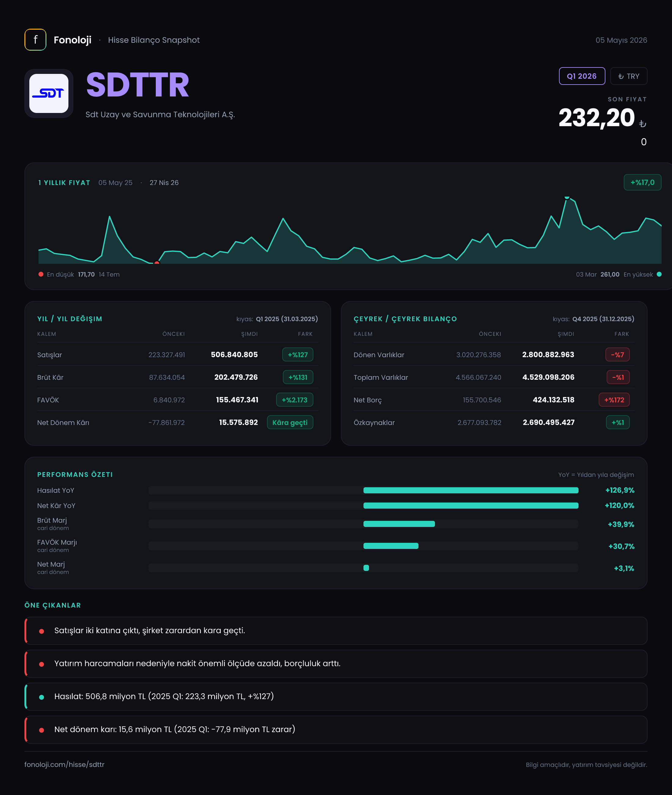The image size is (672, 795).
Task: Click the red bullet beside 'Yatırım harcamaları' highlight
Action: point(42,664)
